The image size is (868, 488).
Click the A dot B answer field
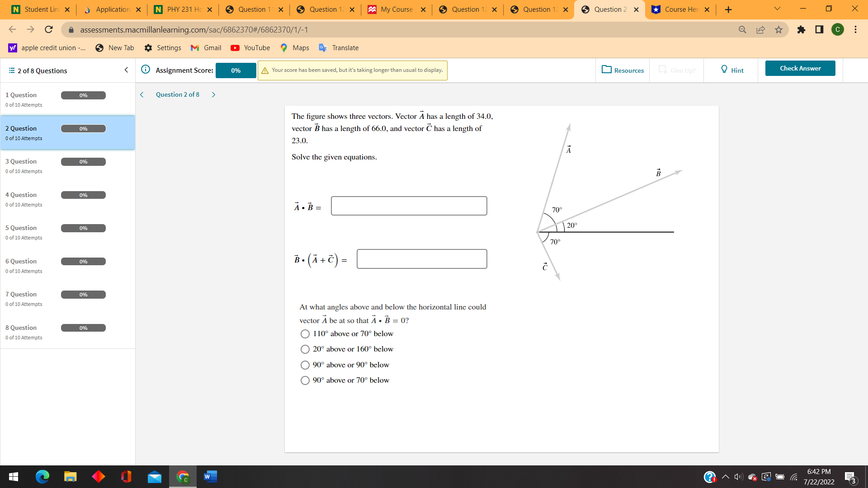pyautogui.click(x=409, y=206)
